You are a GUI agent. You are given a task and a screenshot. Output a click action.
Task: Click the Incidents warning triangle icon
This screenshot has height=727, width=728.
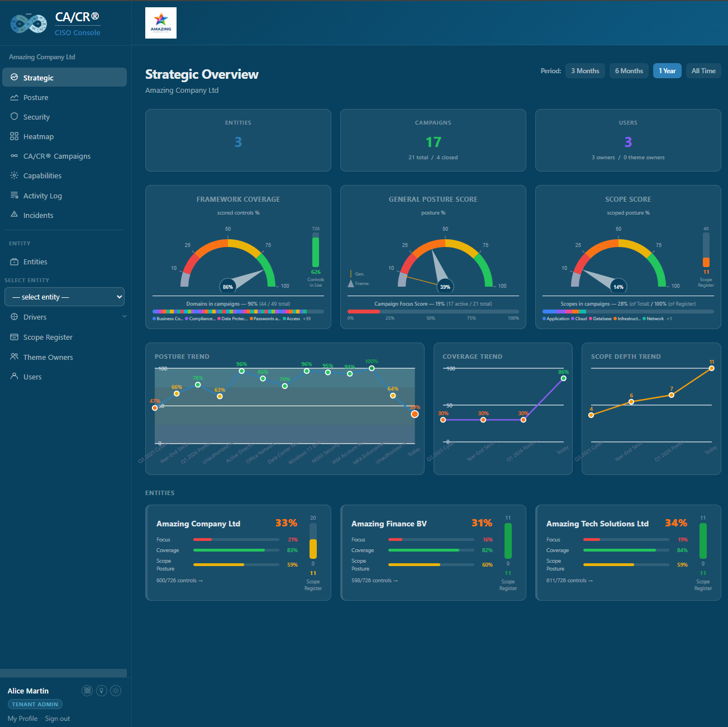[15, 215]
